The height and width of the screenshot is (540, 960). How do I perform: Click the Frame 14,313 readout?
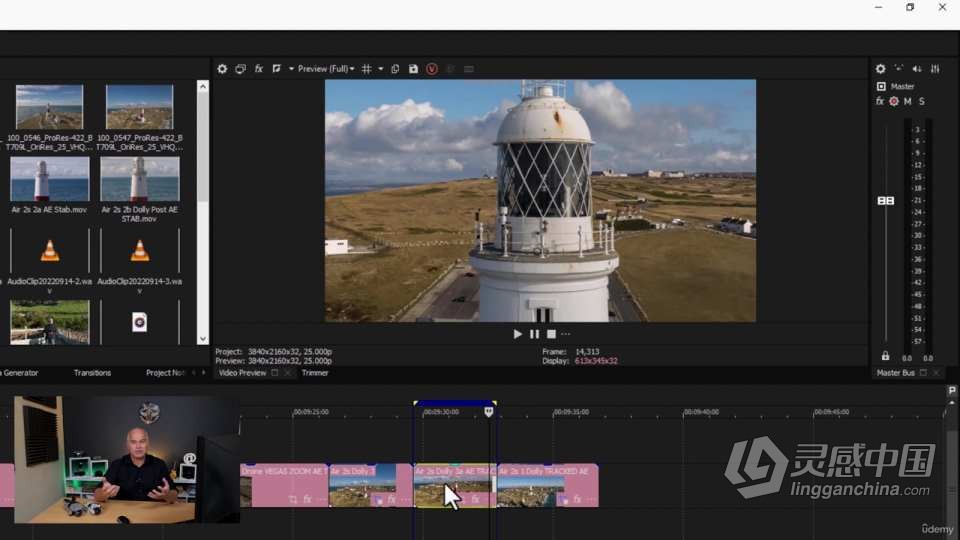click(587, 352)
